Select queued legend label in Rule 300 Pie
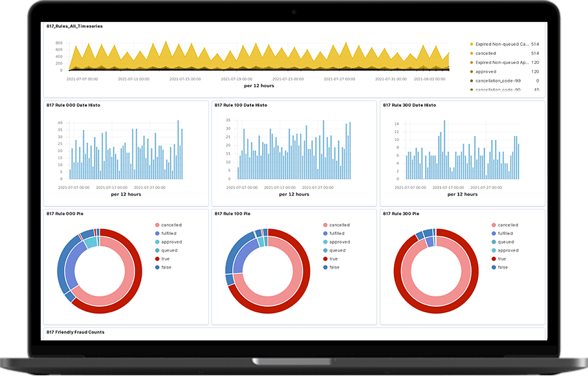 click(x=506, y=242)
